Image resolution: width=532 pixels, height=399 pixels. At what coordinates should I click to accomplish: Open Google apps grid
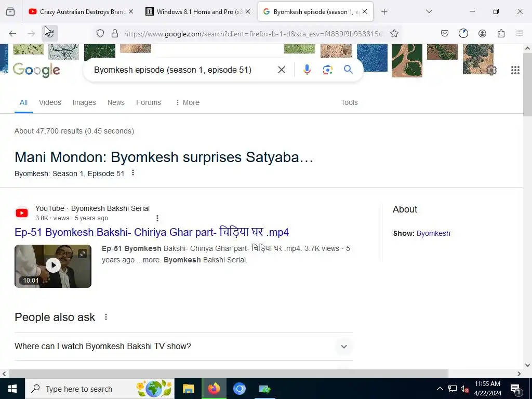tap(515, 70)
